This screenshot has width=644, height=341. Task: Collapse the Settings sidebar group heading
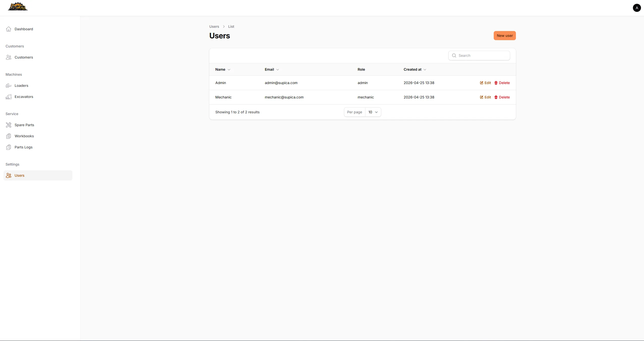coord(12,164)
